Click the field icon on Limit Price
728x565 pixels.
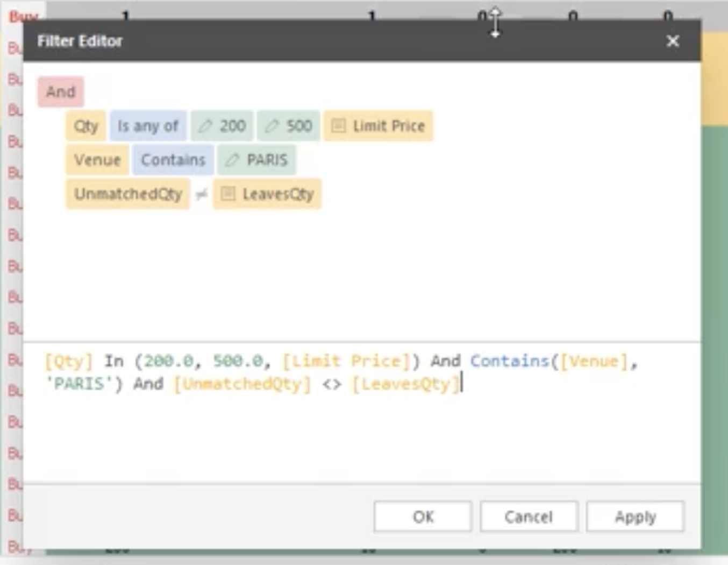coord(338,126)
